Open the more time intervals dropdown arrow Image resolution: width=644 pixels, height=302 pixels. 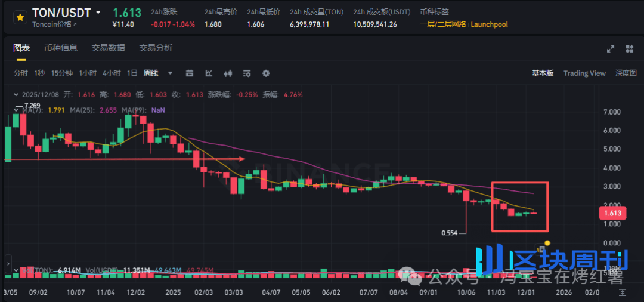pos(171,73)
